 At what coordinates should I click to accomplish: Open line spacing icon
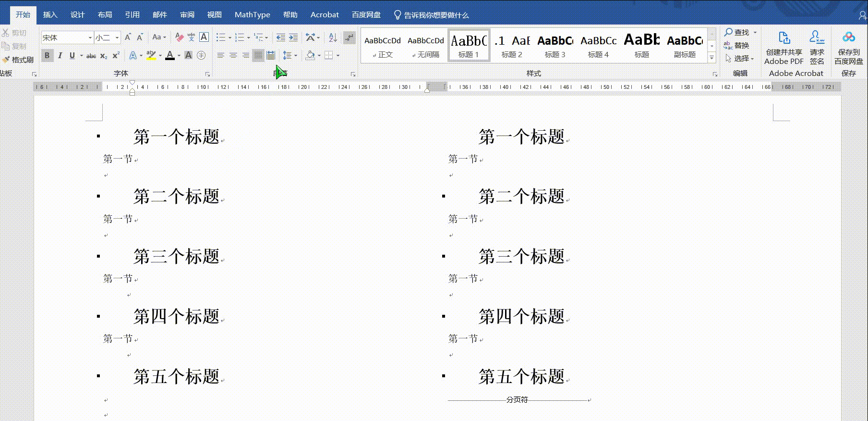pyautogui.click(x=287, y=55)
